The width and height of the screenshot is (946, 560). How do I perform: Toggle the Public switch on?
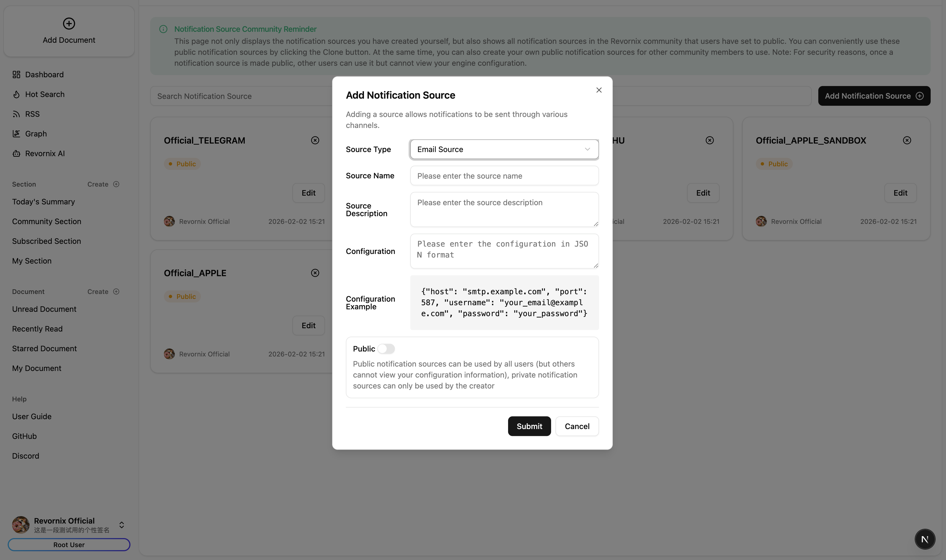click(x=386, y=349)
